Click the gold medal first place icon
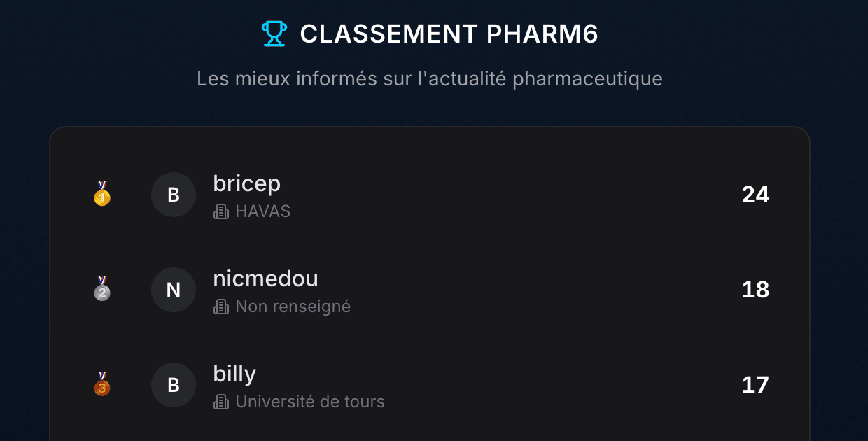The width and height of the screenshot is (868, 441). (102, 195)
